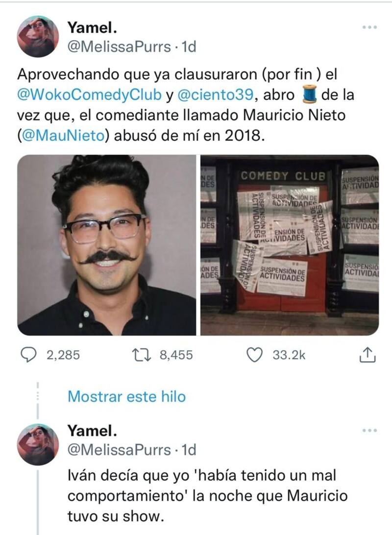Click the retweet arrows icon
This screenshot has width=392, height=535.
[x=141, y=355]
